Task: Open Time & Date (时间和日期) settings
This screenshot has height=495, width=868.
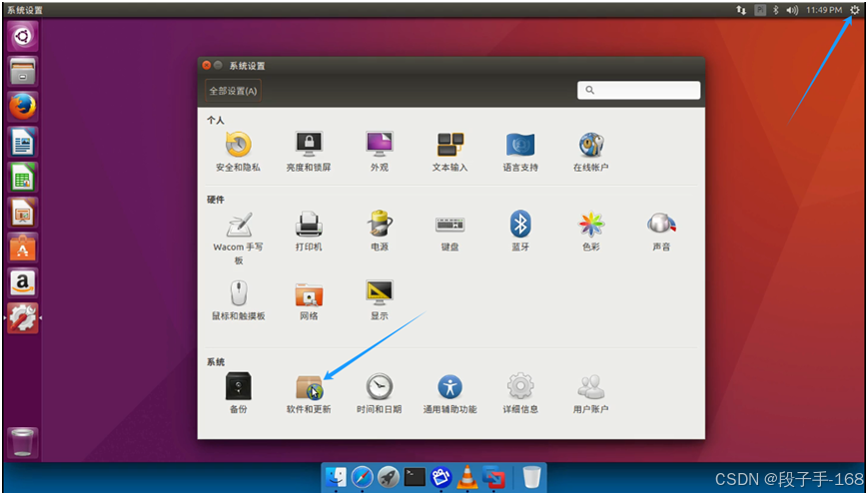Action: pyautogui.click(x=380, y=393)
